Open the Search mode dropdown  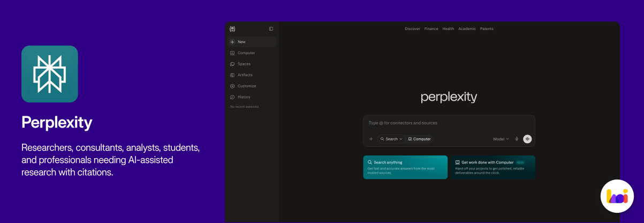click(x=391, y=139)
